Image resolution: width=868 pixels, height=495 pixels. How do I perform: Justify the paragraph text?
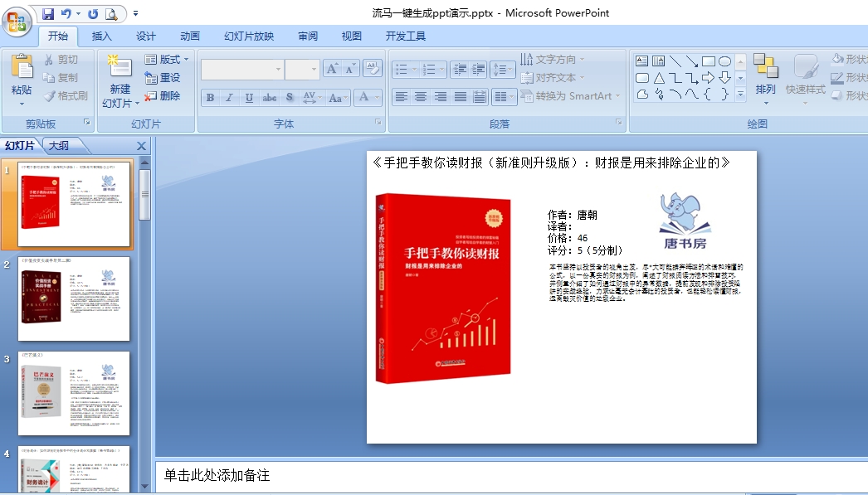(x=461, y=97)
